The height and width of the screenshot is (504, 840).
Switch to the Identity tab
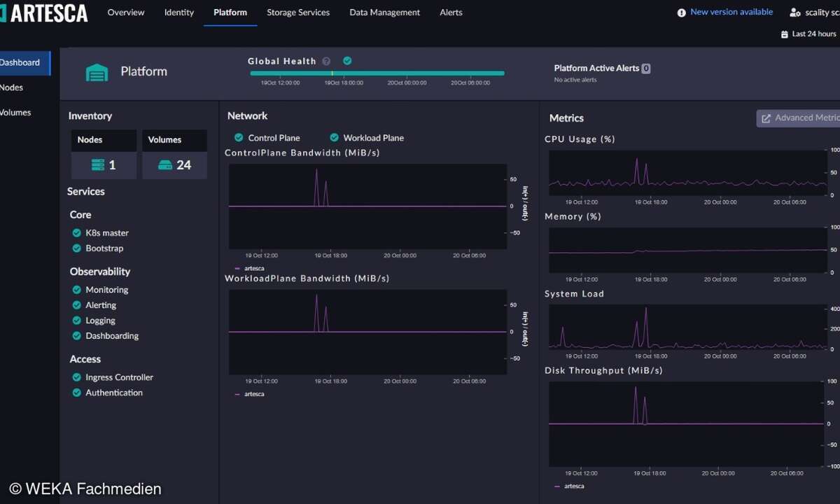click(x=179, y=13)
